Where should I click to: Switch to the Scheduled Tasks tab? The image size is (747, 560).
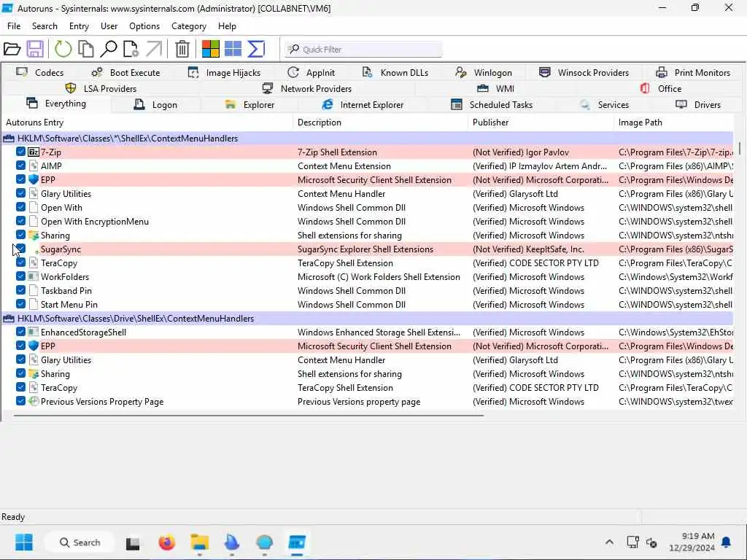tap(492, 105)
